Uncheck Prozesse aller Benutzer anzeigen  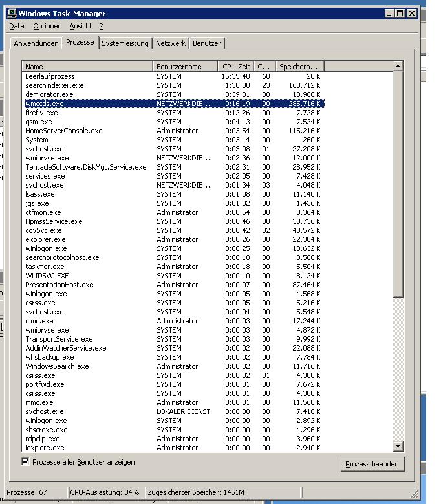pyautogui.click(x=25, y=462)
